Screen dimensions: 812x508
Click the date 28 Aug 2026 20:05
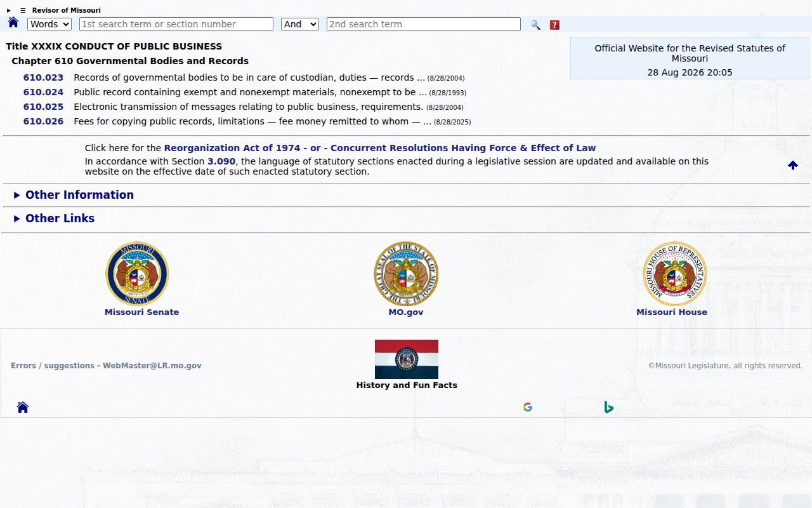coord(690,72)
